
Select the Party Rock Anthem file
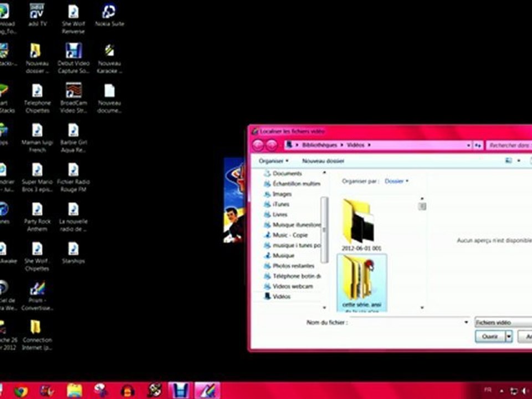coord(37,217)
